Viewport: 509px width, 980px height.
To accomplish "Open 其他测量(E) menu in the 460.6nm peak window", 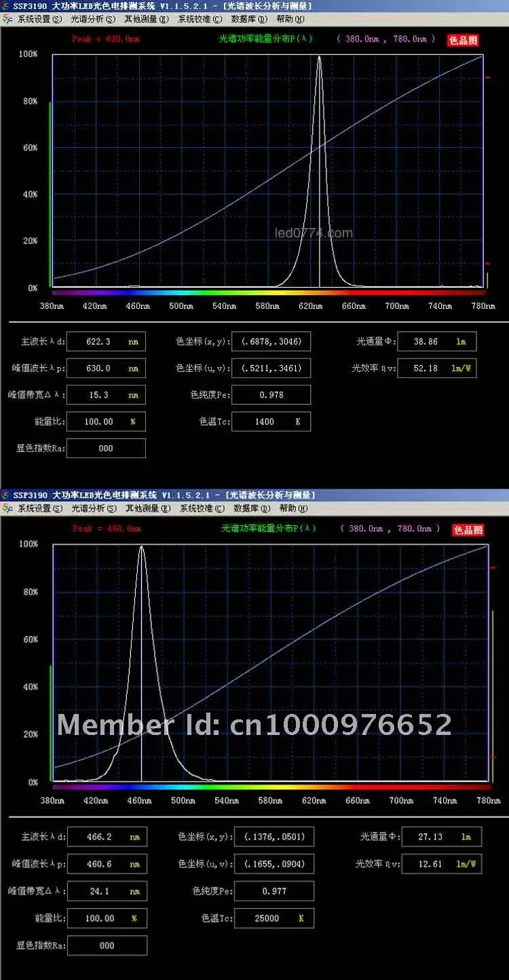I will pos(147,508).
